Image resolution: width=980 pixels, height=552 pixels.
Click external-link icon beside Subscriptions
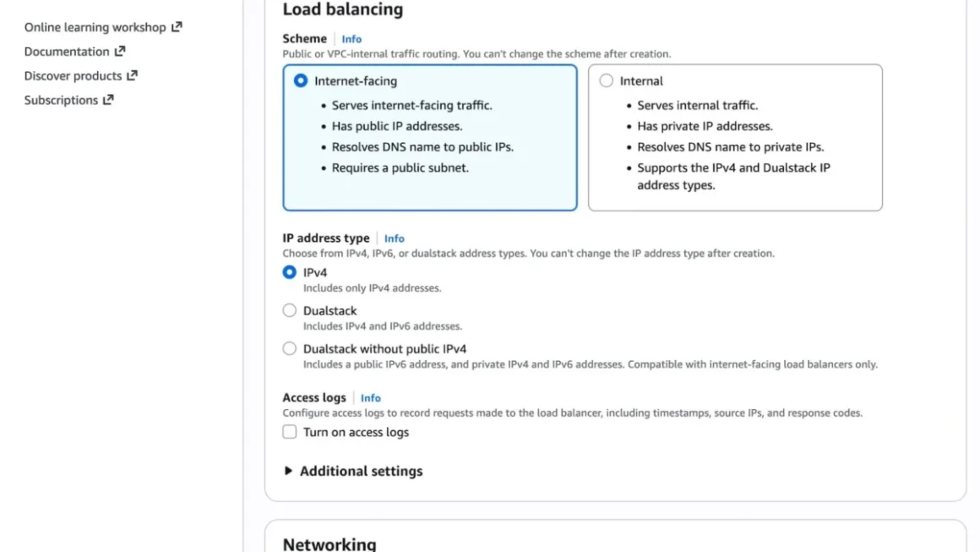point(108,100)
